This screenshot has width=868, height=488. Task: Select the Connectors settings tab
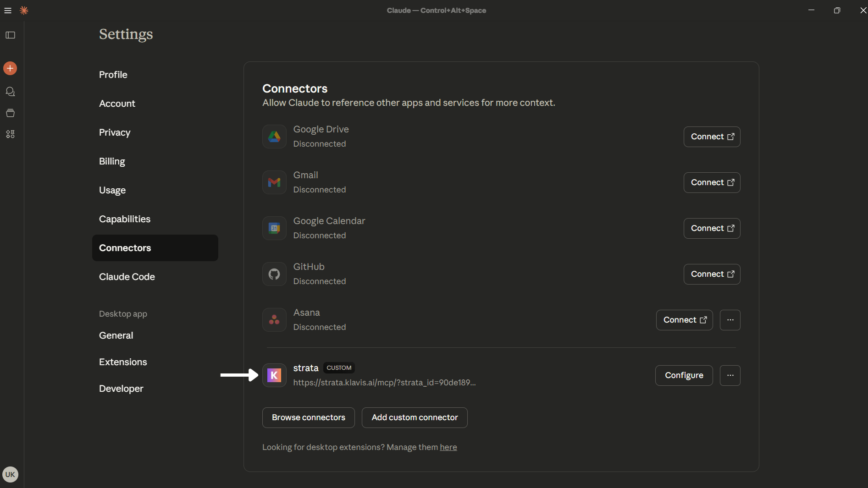point(155,248)
